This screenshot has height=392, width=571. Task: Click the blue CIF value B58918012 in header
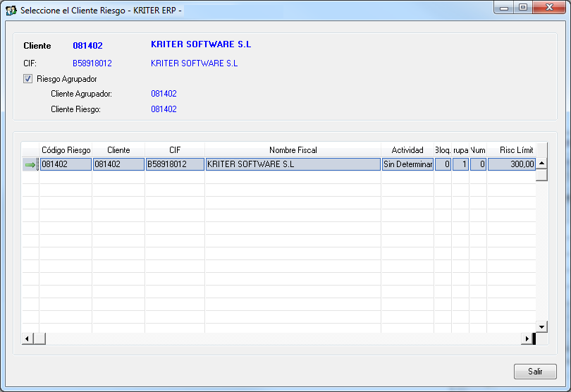(92, 63)
